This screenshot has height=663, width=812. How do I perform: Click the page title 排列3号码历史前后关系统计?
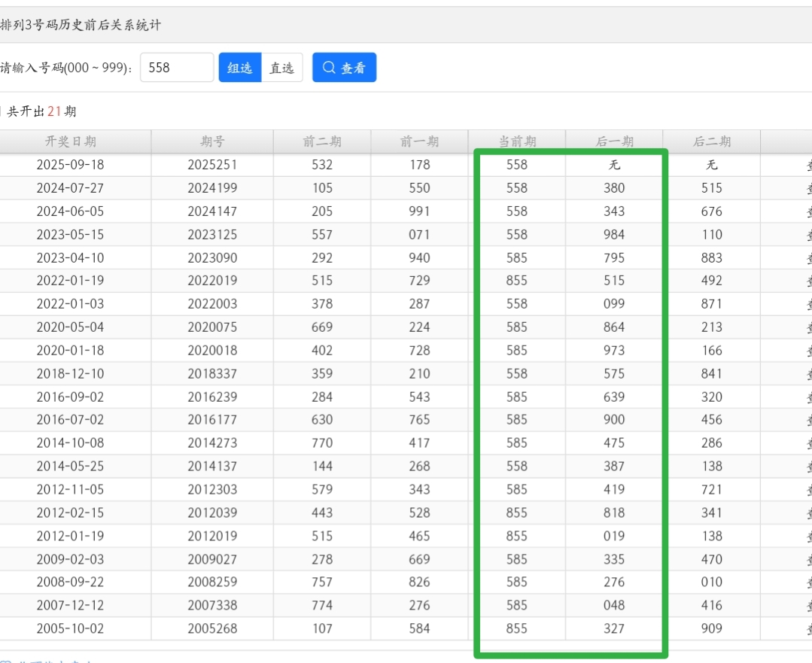pyautogui.click(x=81, y=26)
